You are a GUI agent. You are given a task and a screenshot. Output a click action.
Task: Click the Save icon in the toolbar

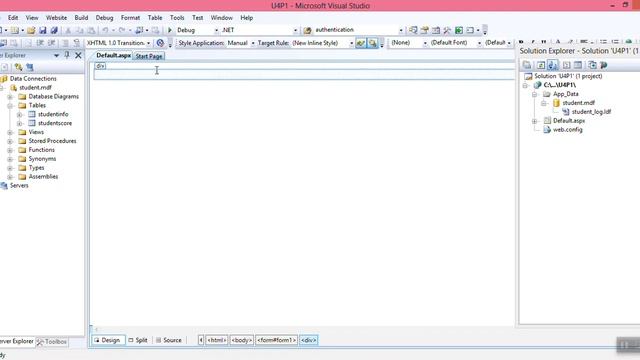click(x=42, y=30)
